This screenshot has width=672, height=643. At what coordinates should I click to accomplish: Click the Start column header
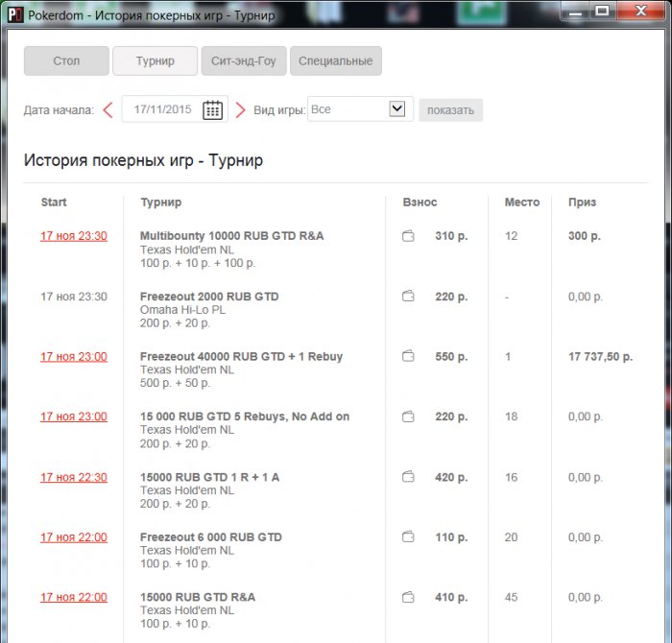54,202
